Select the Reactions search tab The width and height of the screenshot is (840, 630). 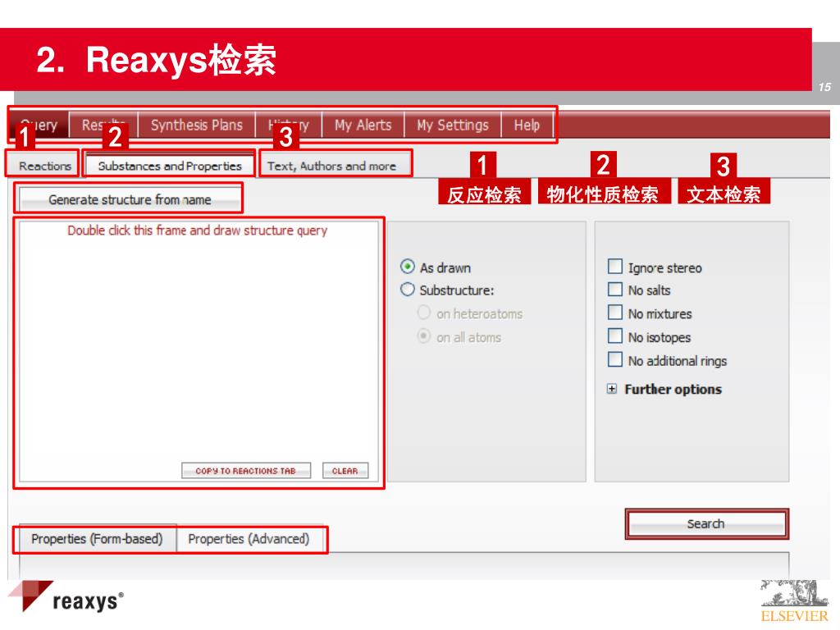[45, 166]
